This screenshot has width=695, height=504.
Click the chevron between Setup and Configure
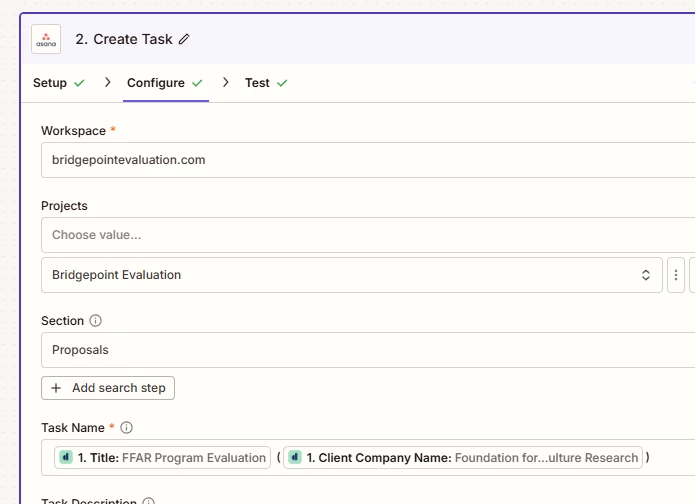107,82
